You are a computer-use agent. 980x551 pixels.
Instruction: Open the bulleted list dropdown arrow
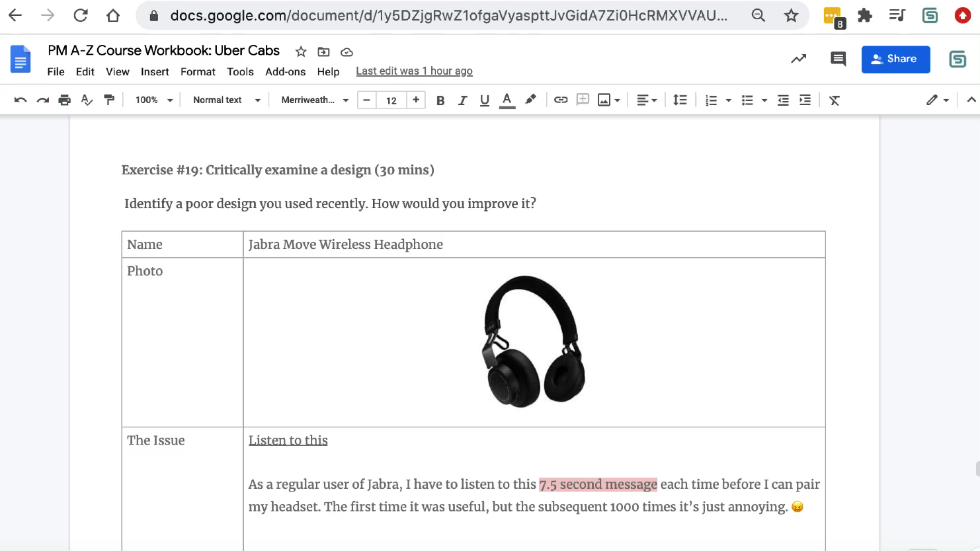point(764,100)
